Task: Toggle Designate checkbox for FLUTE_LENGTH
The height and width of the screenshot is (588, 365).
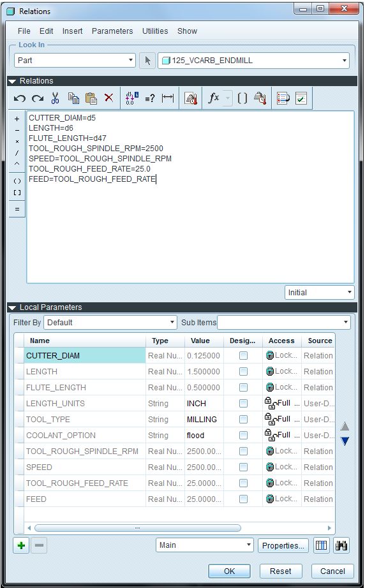Action: tap(244, 387)
